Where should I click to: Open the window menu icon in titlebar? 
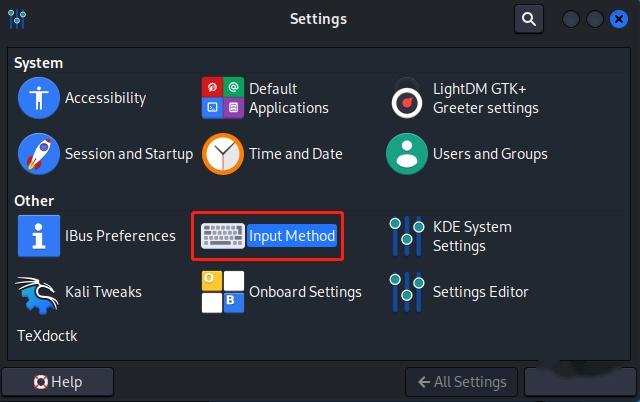pyautogui.click(x=17, y=19)
